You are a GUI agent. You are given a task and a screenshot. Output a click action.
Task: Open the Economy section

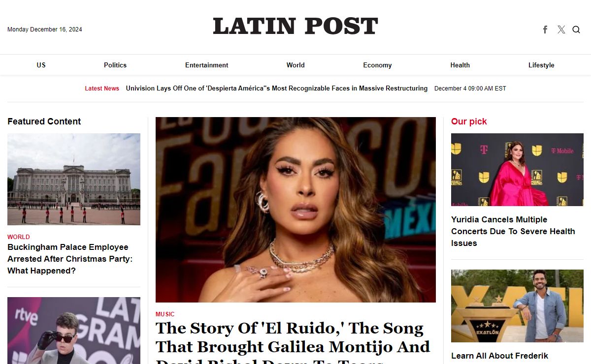click(377, 65)
